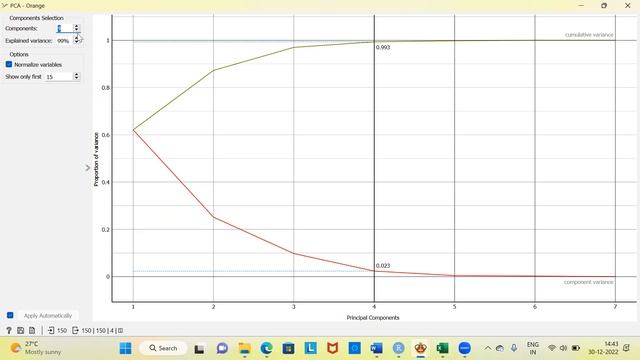Image resolution: width=640 pixels, height=360 pixels.
Task: Click the volume speaker tray icon
Action: 564,348
